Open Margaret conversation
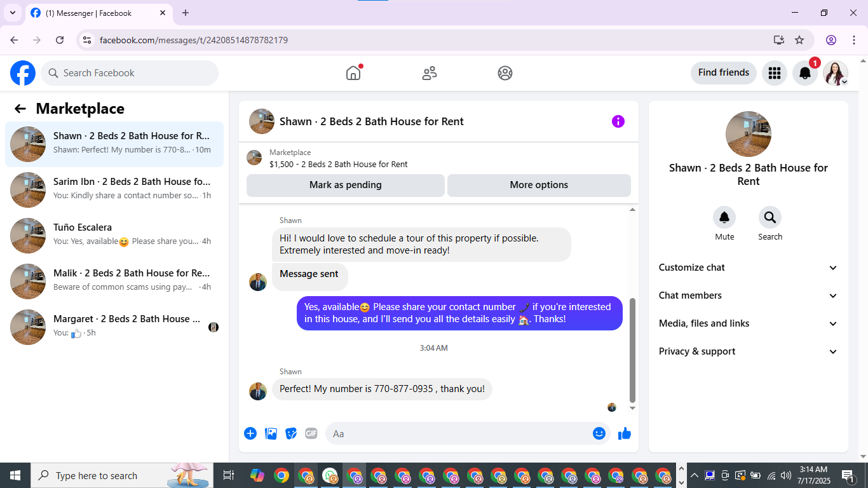Screen dimensions: 868x488 [x=114, y=327]
